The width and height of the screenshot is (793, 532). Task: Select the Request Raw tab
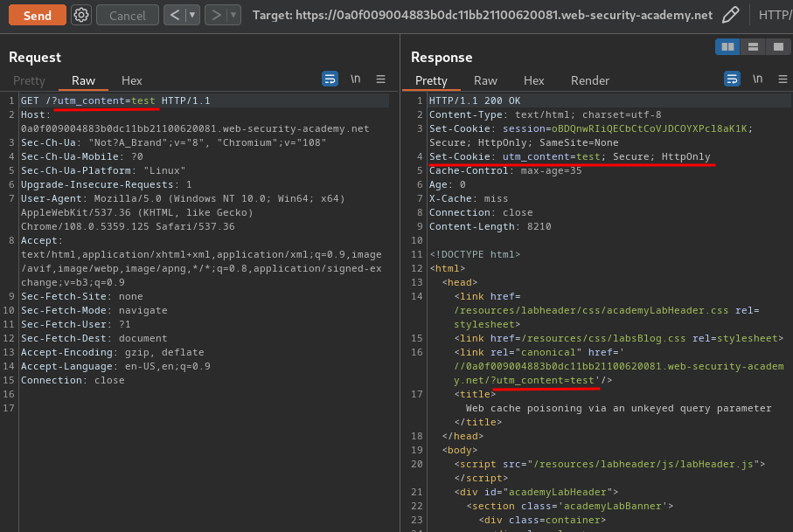tap(83, 80)
